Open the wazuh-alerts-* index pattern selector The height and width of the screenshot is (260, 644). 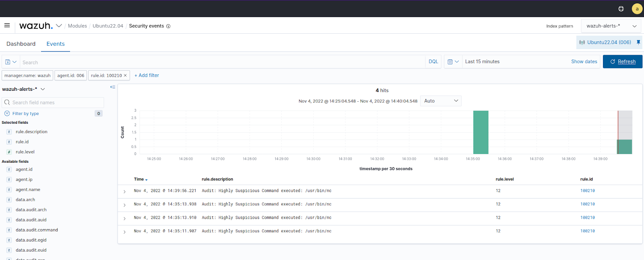pos(611,26)
